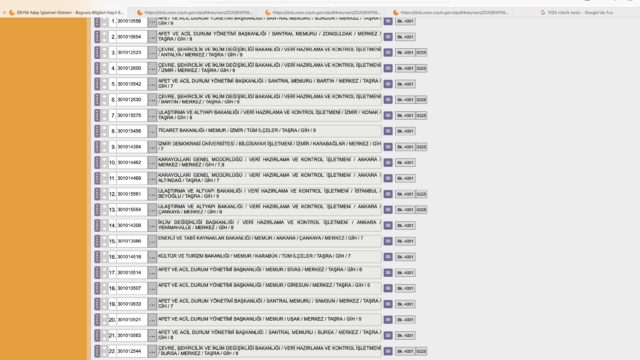Open the '...' lookup for row 3
Image resolution: width=640 pixels, height=360 pixels.
152,53
